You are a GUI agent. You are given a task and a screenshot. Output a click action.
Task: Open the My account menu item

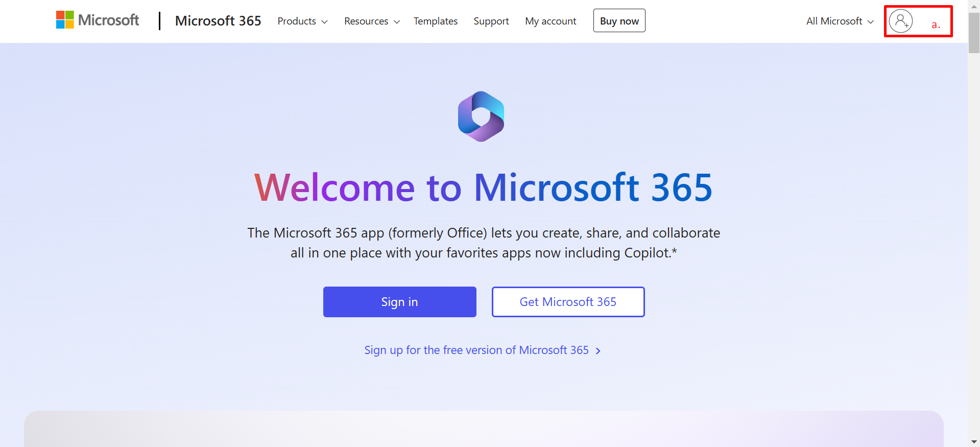pos(551,21)
